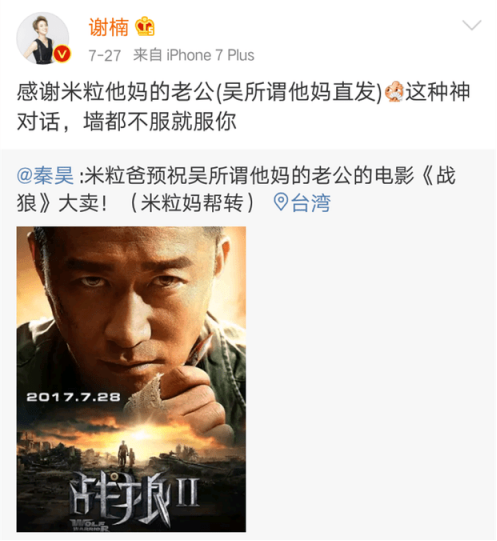
Task: Open the reposted text by 秦昊
Action: pos(236,189)
